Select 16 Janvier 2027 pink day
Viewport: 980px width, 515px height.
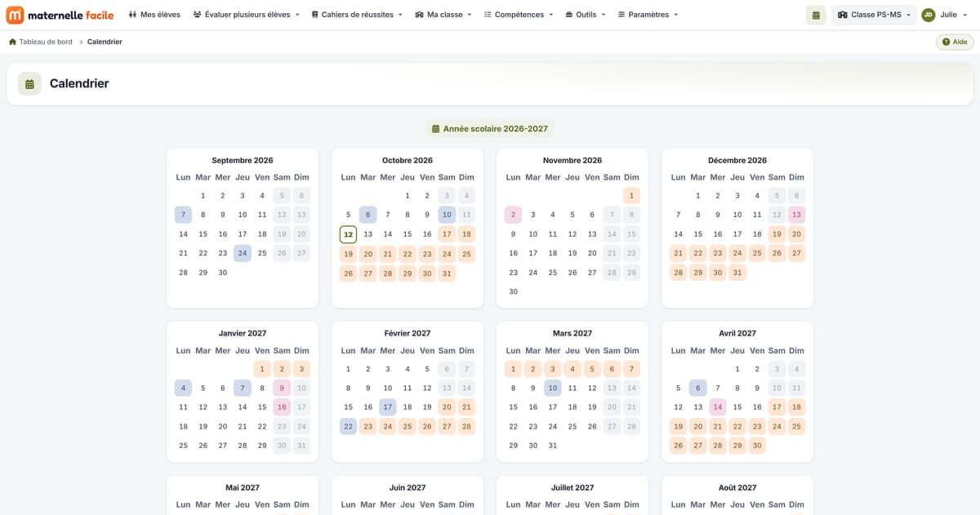pos(282,406)
